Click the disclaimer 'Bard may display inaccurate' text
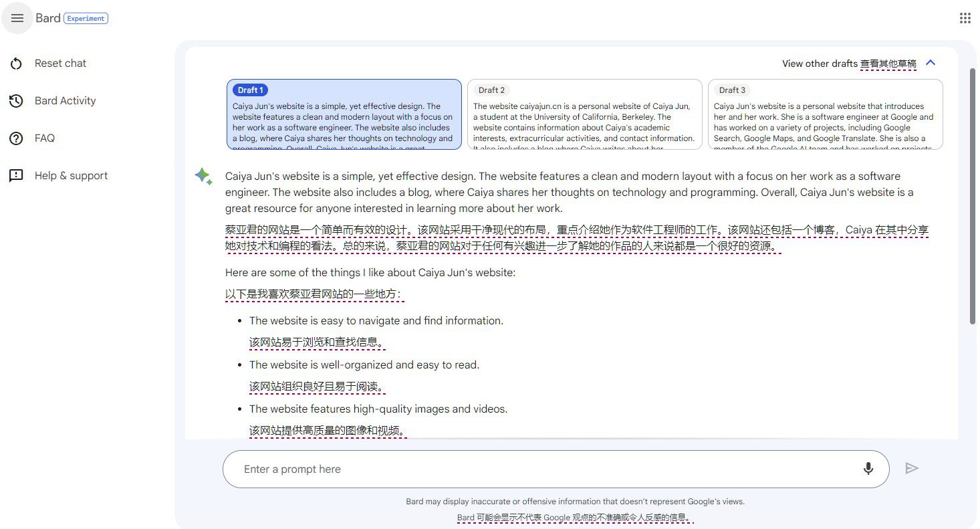The height and width of the screenshot is (529, 980). (x=575, y=502)
